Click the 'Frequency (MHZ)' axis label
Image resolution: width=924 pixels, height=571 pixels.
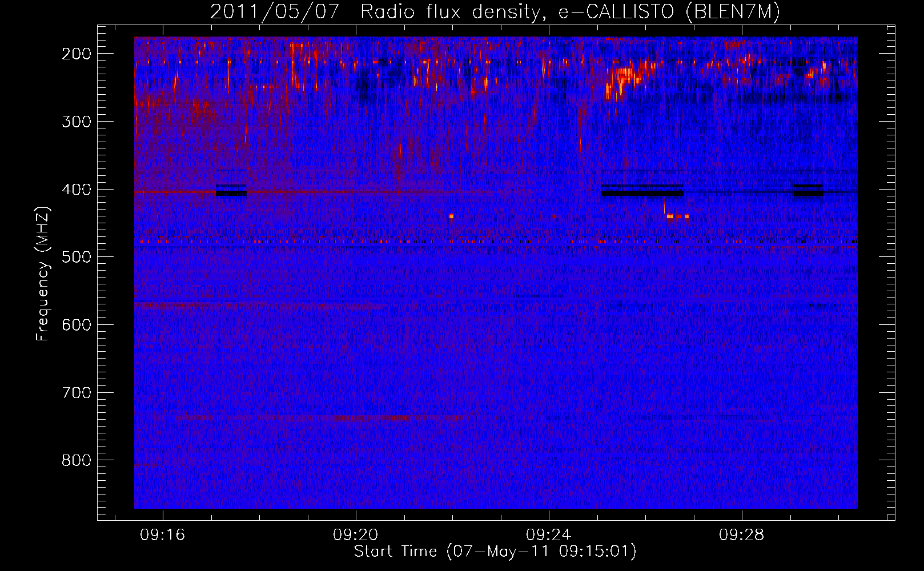(x=43, y=274)
